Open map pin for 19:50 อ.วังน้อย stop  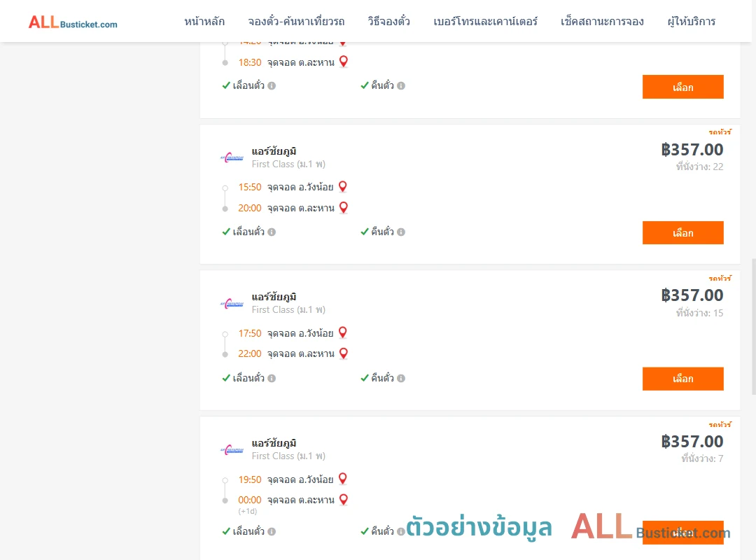(343, 479)
